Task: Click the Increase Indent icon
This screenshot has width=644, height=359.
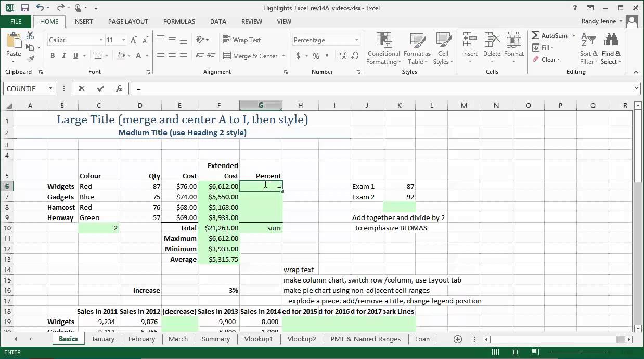Action: 211,56
